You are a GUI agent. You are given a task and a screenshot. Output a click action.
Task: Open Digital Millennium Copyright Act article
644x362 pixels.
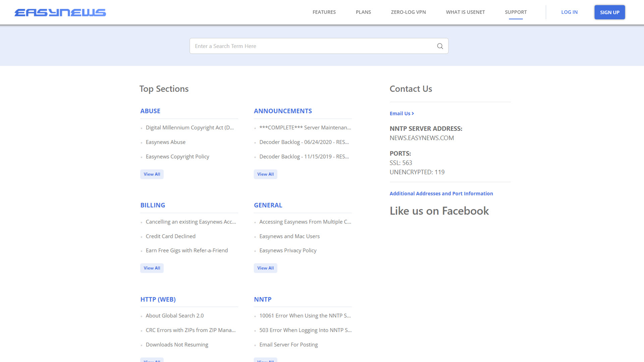(x=190, y=128)
